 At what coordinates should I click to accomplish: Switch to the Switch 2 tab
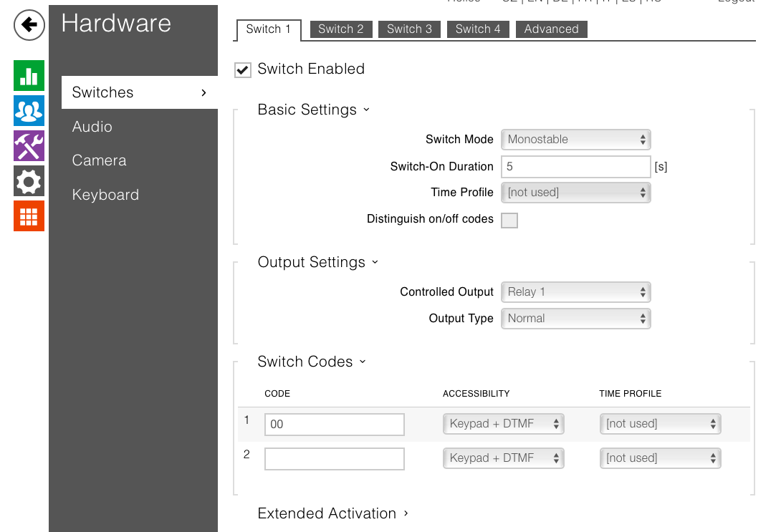[340, 29]
